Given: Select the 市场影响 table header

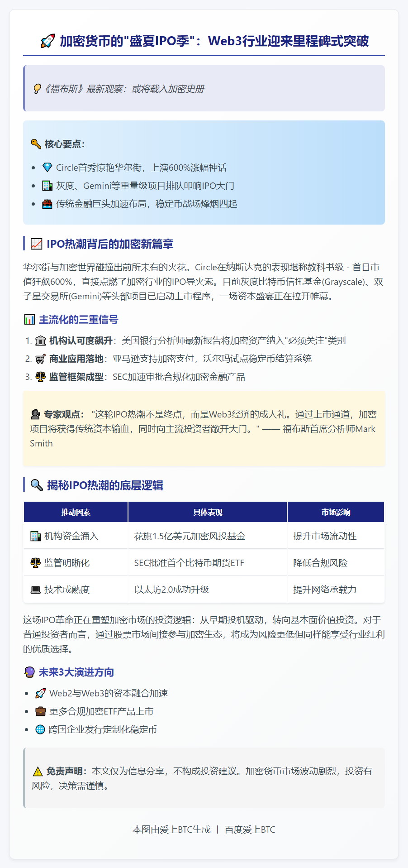Looking at the screenshot, I should click(336, 512).
